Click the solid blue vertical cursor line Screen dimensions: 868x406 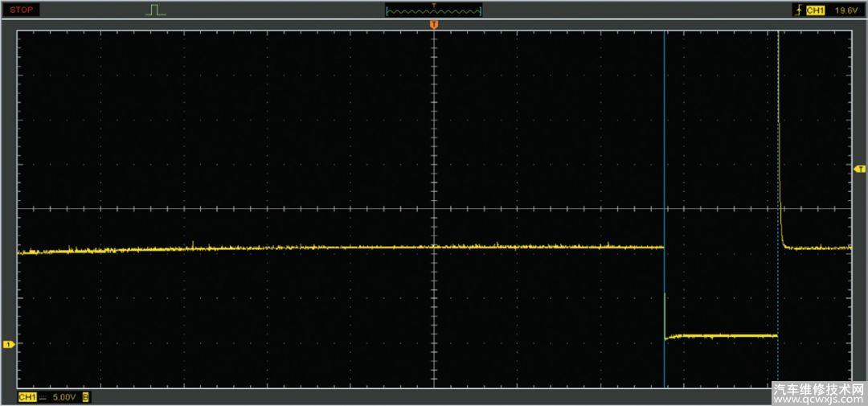[665, 161]
